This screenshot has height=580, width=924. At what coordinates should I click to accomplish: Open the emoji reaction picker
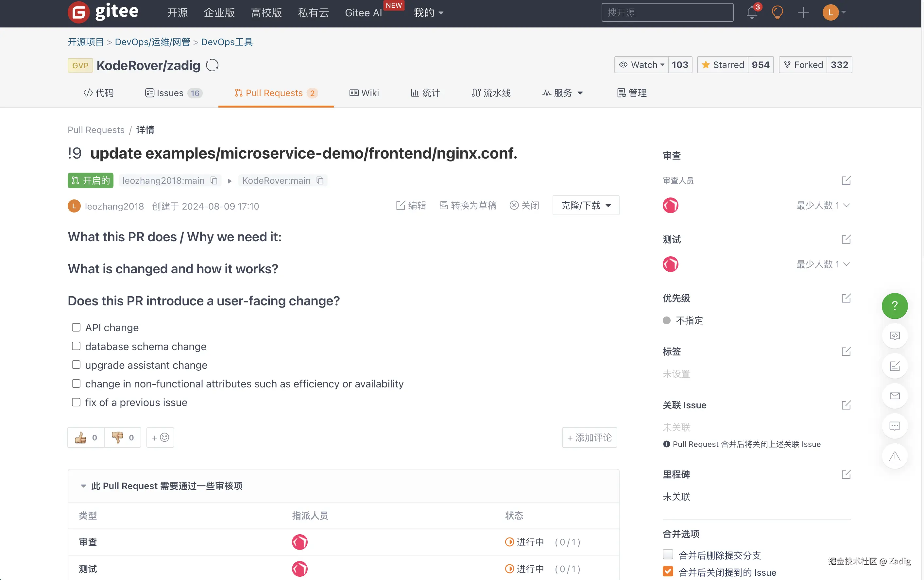pyautogui.click(x=160, y=437)
